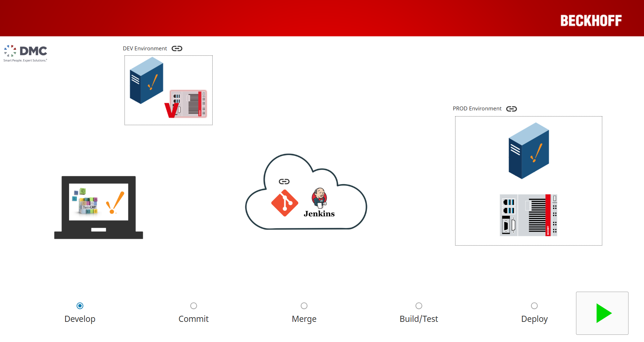
Task: Click the Deploy stage label
Action: 534,319
